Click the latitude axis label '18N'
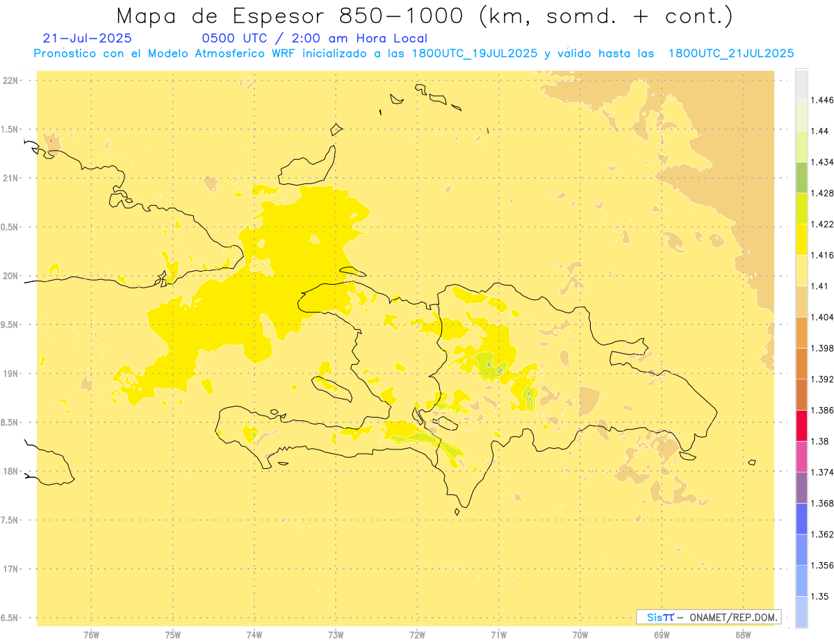This screenshot has height=644, width=834. (10, 472)
